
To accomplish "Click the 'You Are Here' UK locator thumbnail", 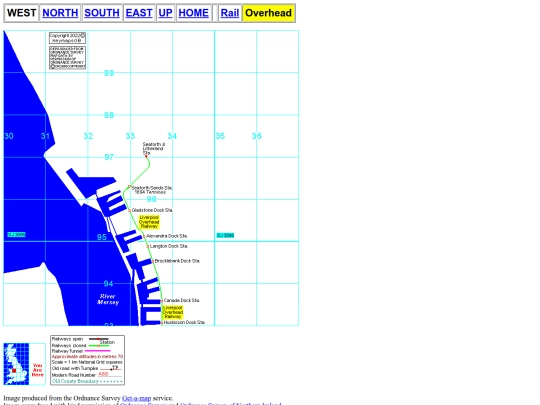I will [24, 364].
